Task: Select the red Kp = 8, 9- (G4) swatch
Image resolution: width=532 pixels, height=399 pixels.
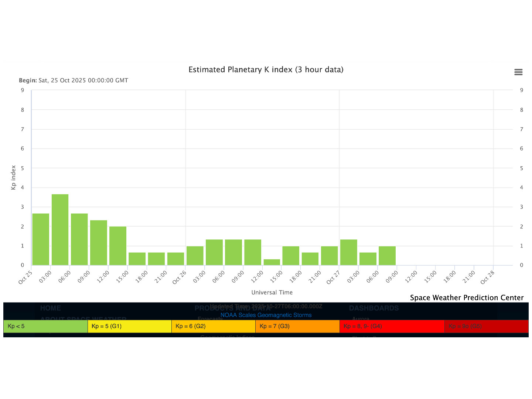Action: (x=392, y=326)
